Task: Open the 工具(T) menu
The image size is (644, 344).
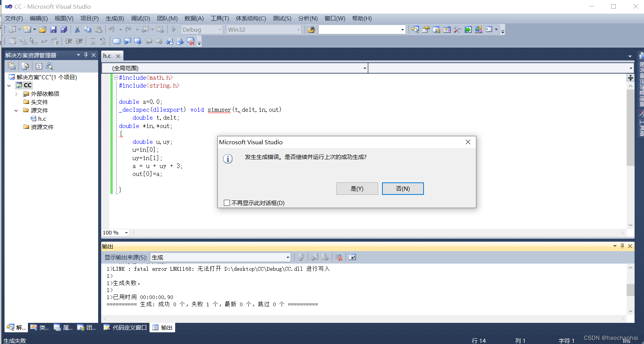Action: click(220, 18)
